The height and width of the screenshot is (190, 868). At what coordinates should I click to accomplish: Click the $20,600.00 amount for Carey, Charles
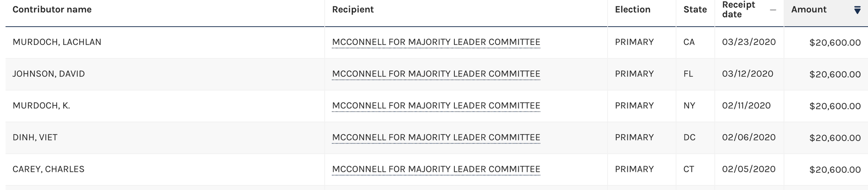[835, 170]
